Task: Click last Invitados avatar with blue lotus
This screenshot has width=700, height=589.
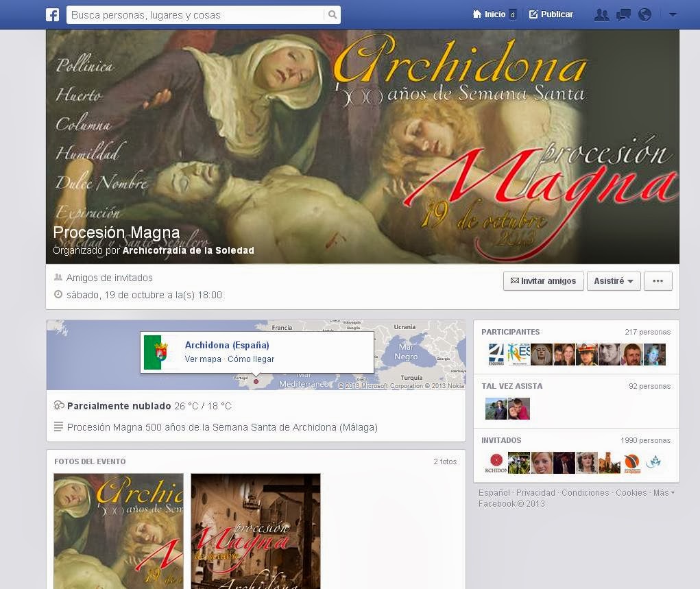Action: coord(655,463)
